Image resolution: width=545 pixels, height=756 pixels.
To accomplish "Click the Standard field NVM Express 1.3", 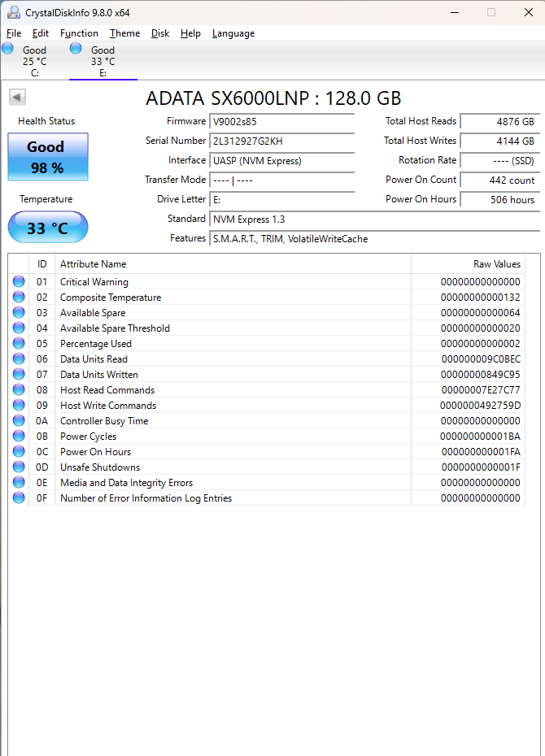I will point(374,219).
